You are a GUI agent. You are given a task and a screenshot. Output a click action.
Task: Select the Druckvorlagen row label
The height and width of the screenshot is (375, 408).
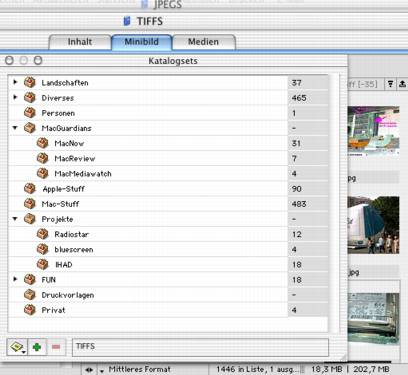click(x=68, y=295)
